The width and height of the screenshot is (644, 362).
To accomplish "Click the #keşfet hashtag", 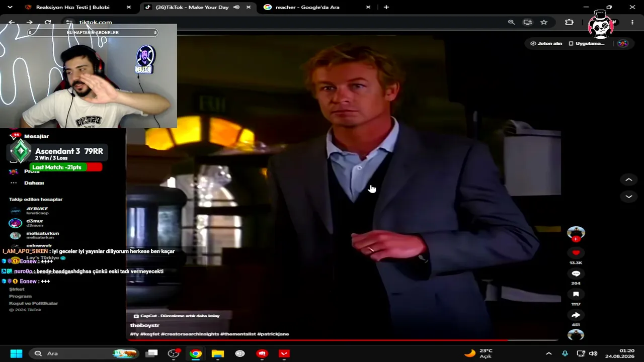I will (x=149, y=334).
